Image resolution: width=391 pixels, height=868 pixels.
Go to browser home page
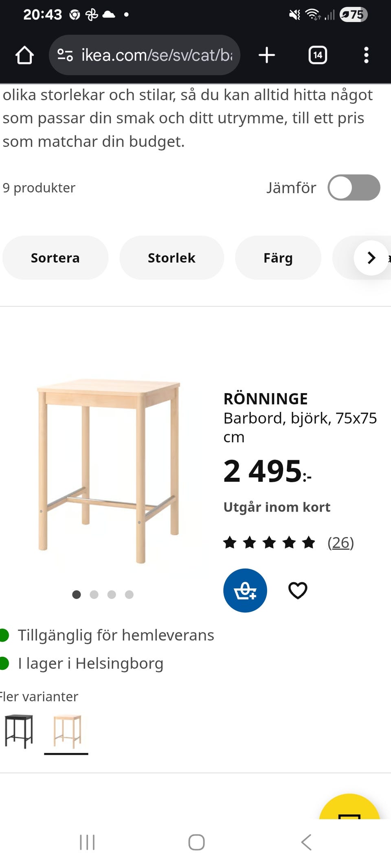click(x=24, y=55)
